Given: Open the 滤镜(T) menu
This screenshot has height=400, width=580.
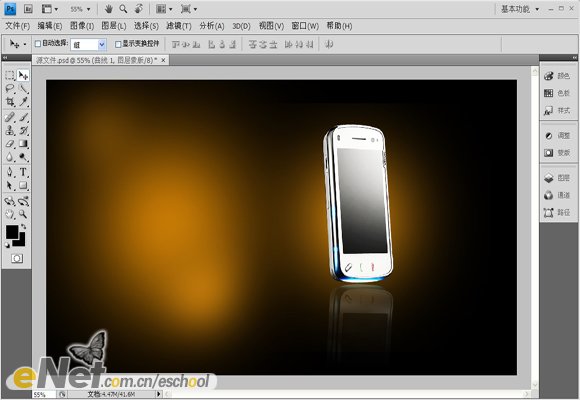Looking at the screenshot, I should coord(179,26).
